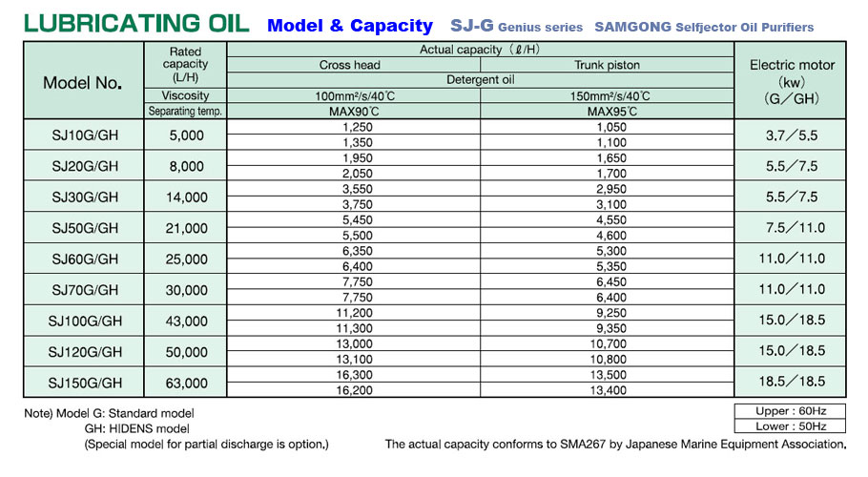Select SJ50G/GH motor rating 7.5/11.0
The image size is (868, 477).
(796, 227)
